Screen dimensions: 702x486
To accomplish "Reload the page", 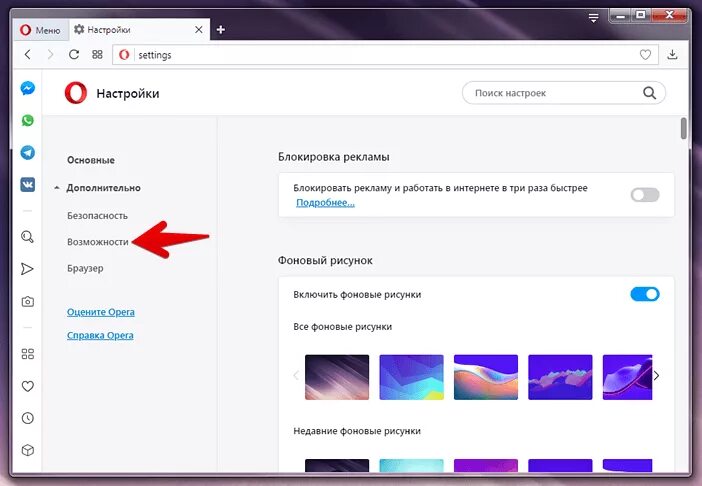I will click(x=74, y=55).
